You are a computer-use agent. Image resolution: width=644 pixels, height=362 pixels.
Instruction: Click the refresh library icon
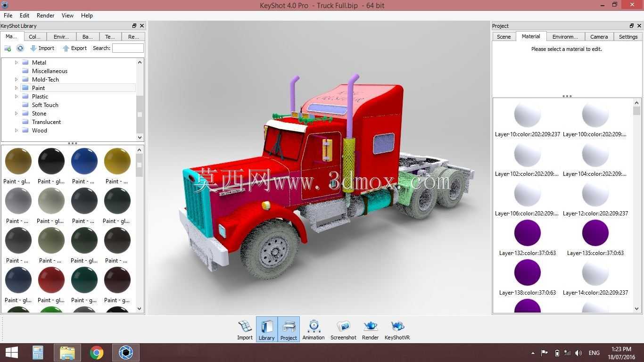click(x=20, y=48)
